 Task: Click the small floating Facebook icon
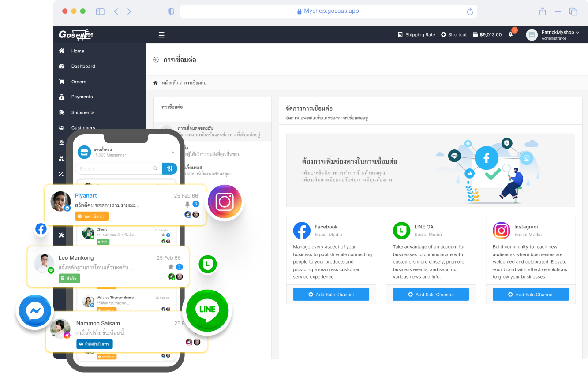coord(41,229)
